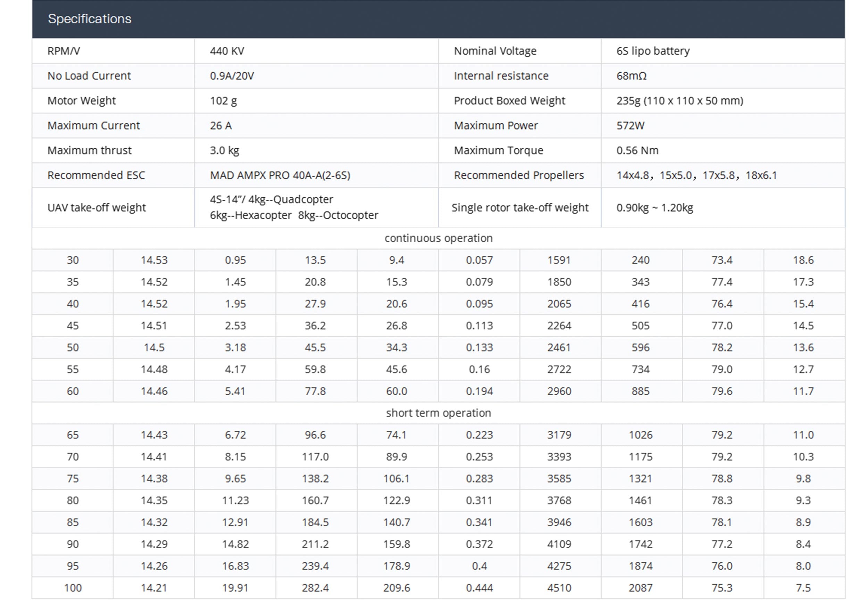868x602 pixels.
Task: Click the MAD AMPX PRO 40A-A(2-6S) text
Action: pos(279,175)
